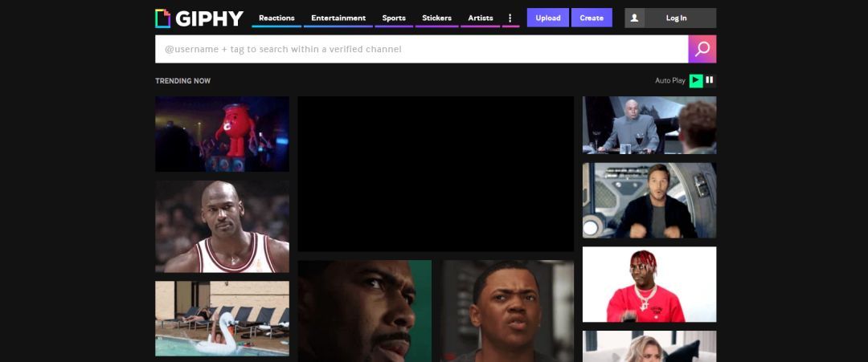
Task: Open the Entertainment category
Action: click(338, 18)
